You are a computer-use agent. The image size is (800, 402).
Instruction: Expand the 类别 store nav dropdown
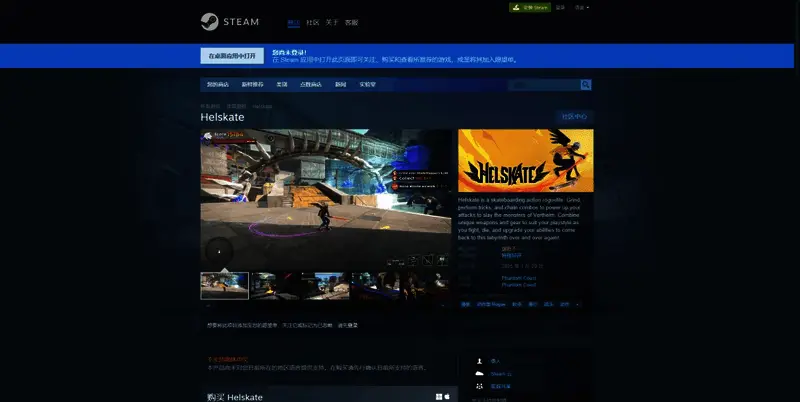281,85
